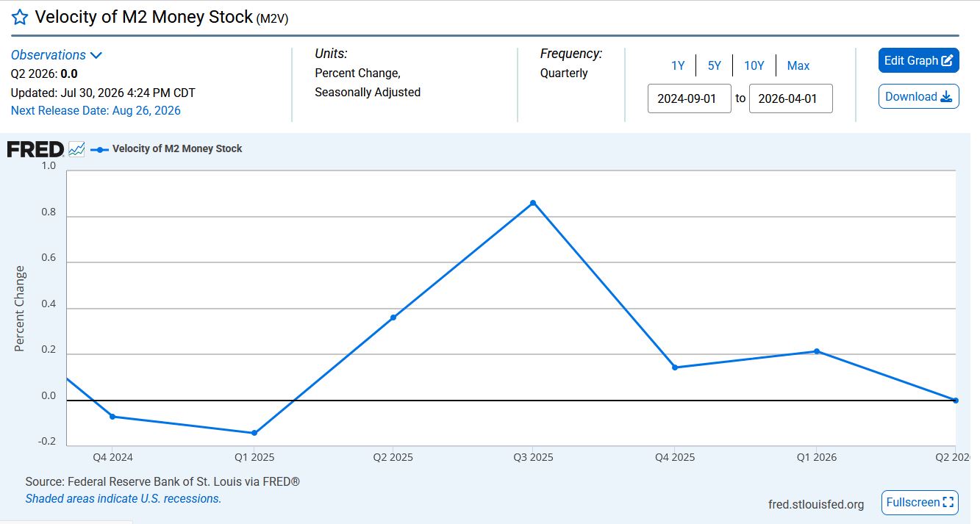Click the fred.stlouisfed.org text
The width and height of the screenshot is (980, 524).
pos(816,504)
